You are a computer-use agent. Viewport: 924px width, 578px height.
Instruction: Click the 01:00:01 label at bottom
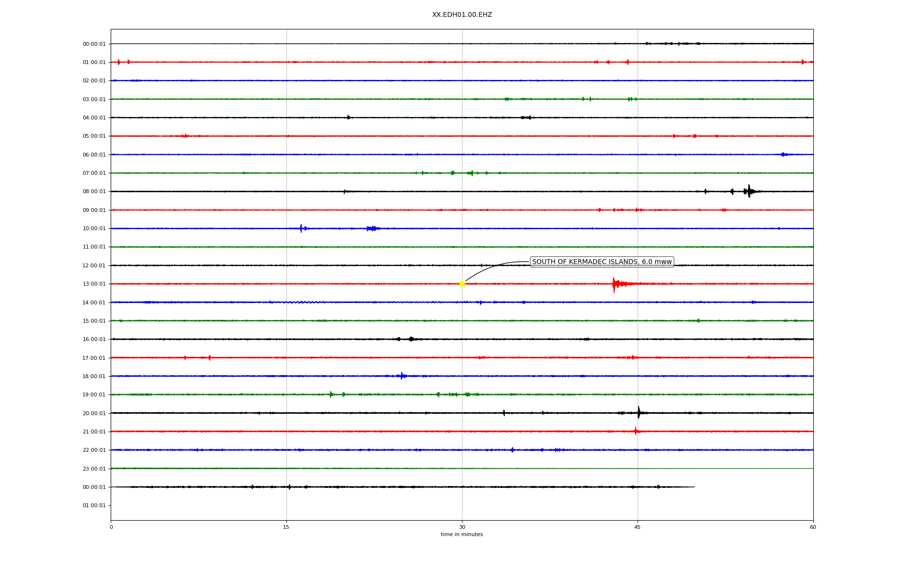(x=94, y=506)
